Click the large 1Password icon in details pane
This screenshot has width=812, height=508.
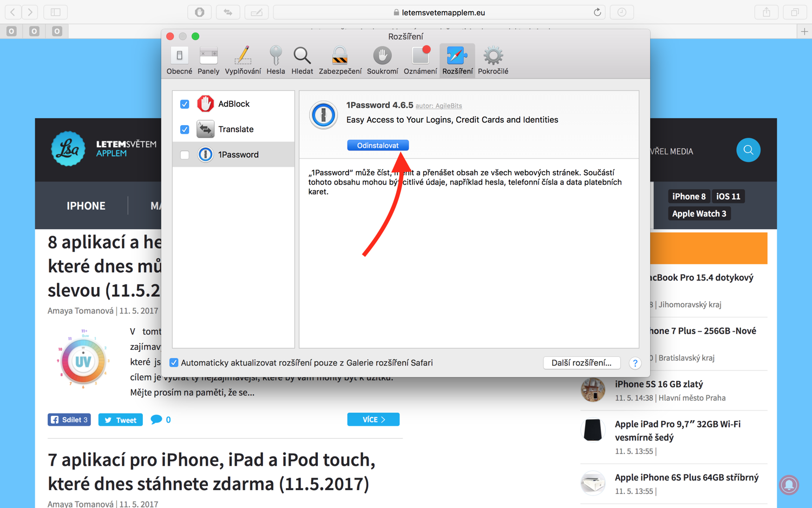[324, 115]
